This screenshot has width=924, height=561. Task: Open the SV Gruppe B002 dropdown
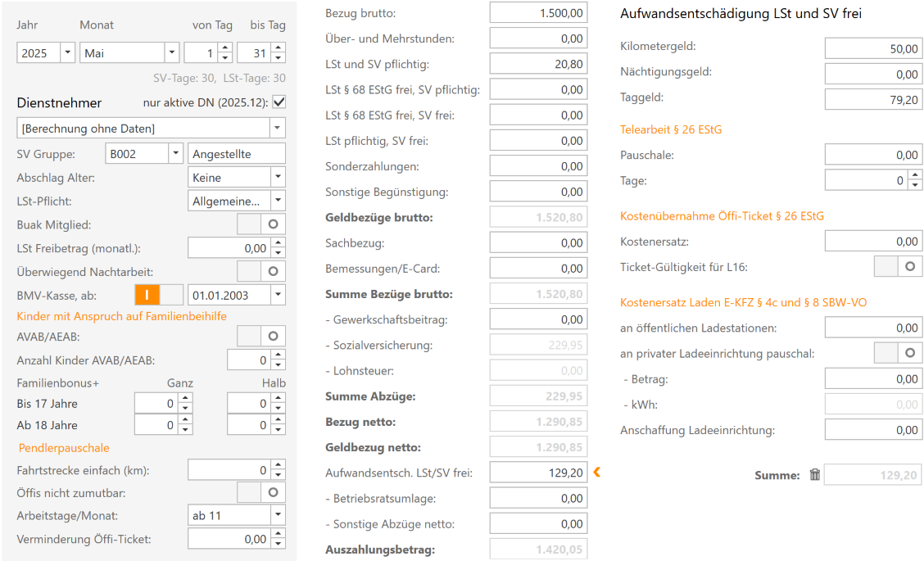tap(174, 153)
